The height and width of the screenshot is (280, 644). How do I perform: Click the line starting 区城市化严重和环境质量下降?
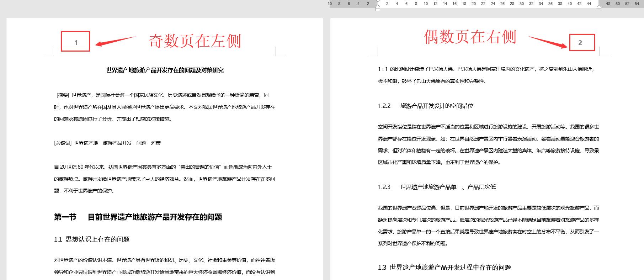(440, 162)
